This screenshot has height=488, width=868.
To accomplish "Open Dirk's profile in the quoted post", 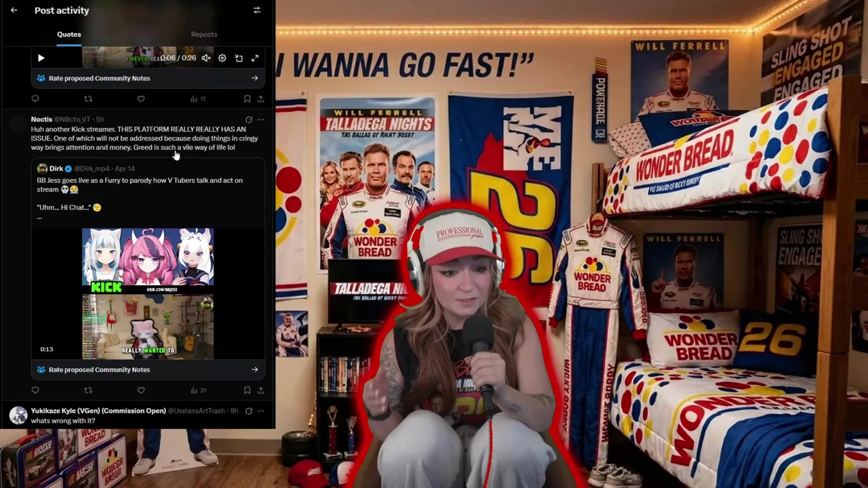I will click(56, 168).
